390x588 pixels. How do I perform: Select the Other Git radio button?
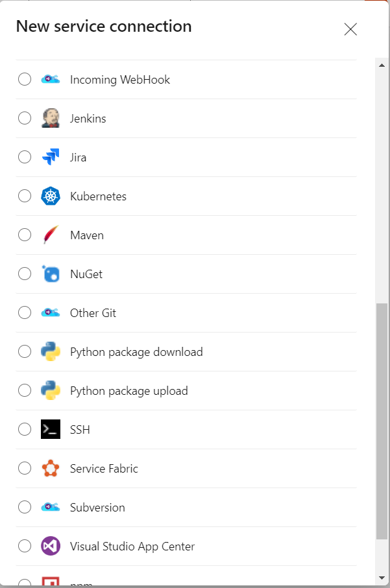25,312
